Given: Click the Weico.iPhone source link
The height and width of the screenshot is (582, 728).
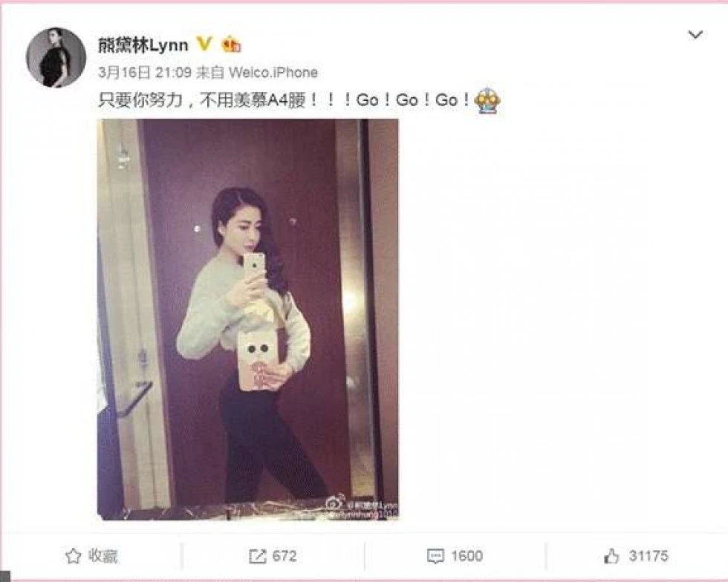Looking at the screenshot, I should (x=273, y=72).
